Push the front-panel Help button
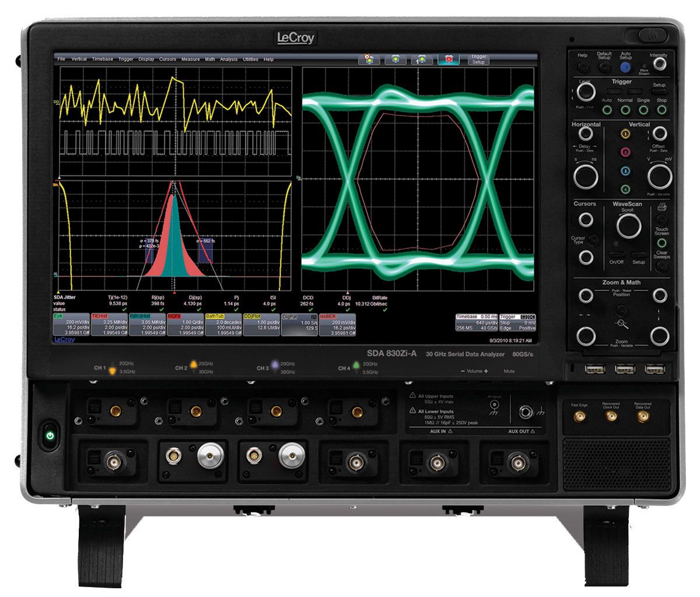700x597 pixels. click(582, 66)
